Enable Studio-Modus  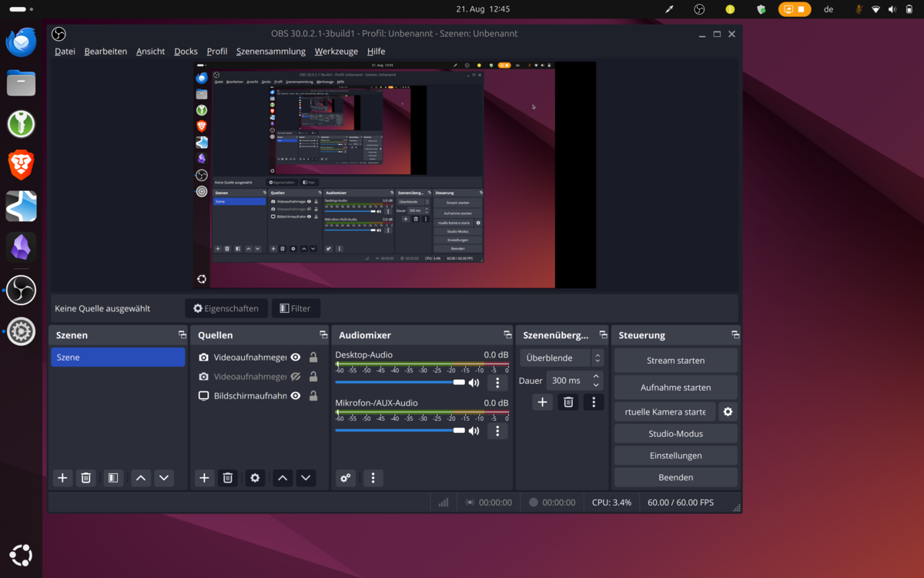coord(675,434)
